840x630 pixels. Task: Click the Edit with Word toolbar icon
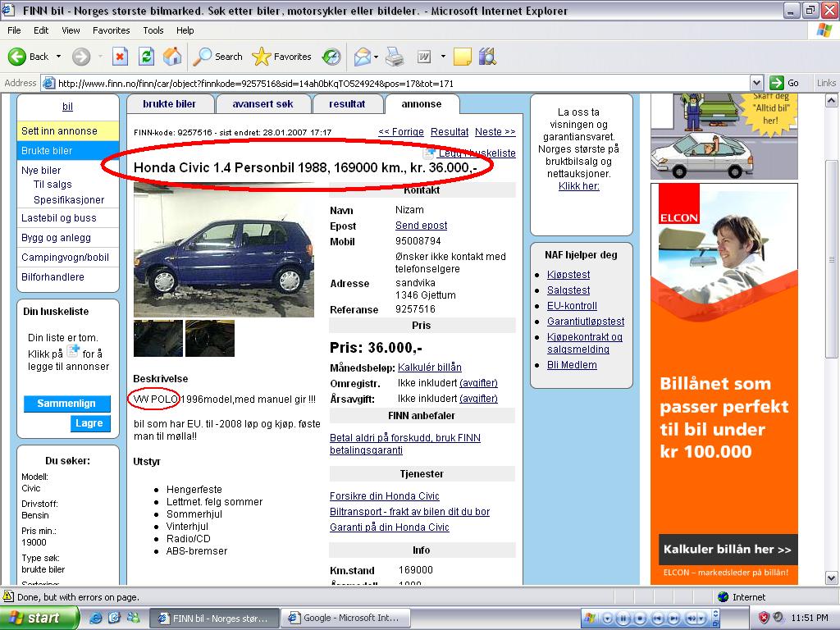tap(424, 57)
